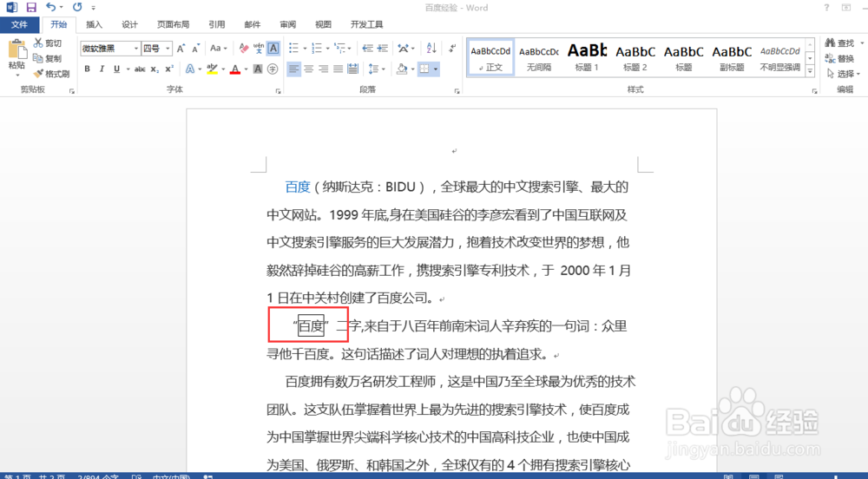Click the Enclose Characters circle icon
Viewport: 868px width, 479px height.
[x=273, y=69]
